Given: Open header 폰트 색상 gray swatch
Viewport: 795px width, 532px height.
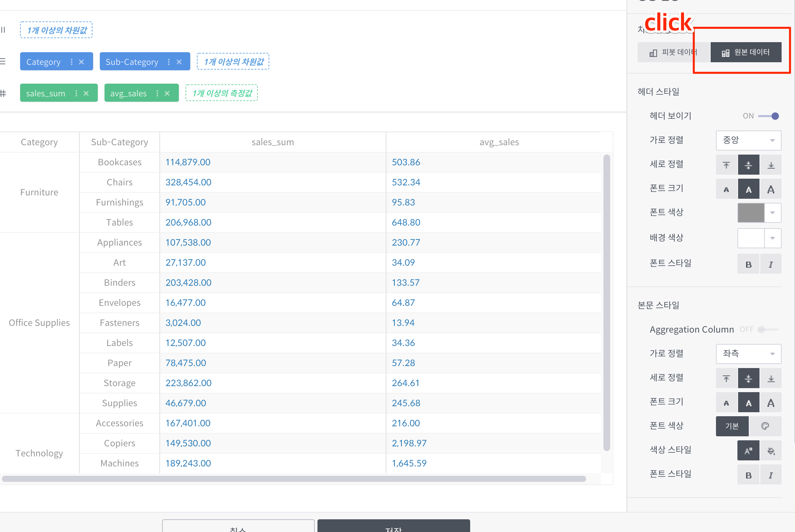Looking at the screenshot, I should pos(751,213).
